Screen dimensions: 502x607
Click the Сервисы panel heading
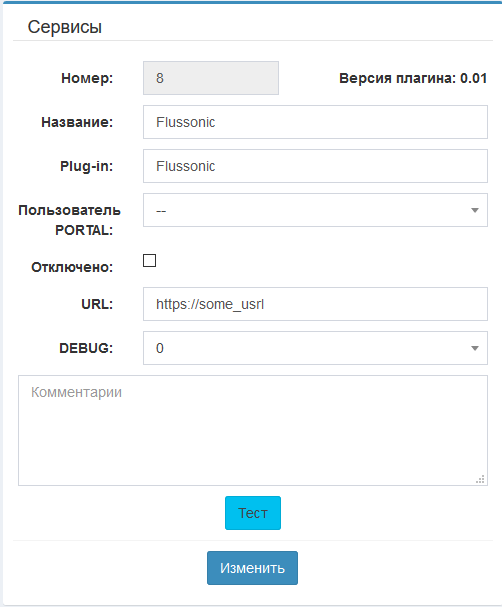coord(65,27)
